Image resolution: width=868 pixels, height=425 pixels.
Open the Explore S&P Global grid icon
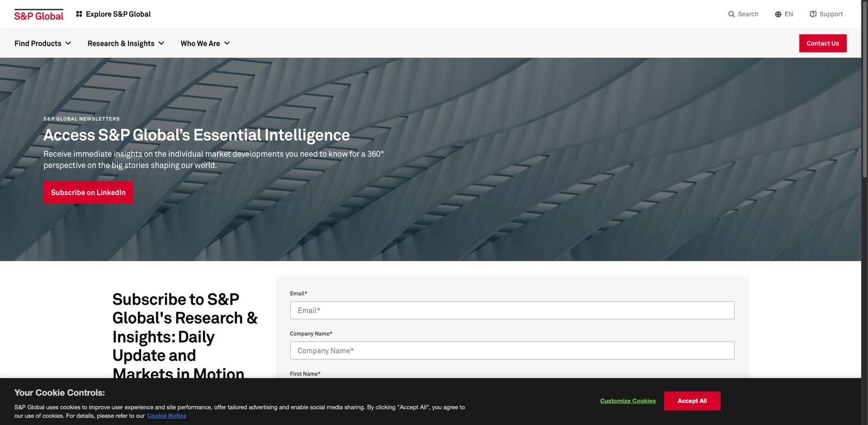pyautogui.click(x=79, y=14)
